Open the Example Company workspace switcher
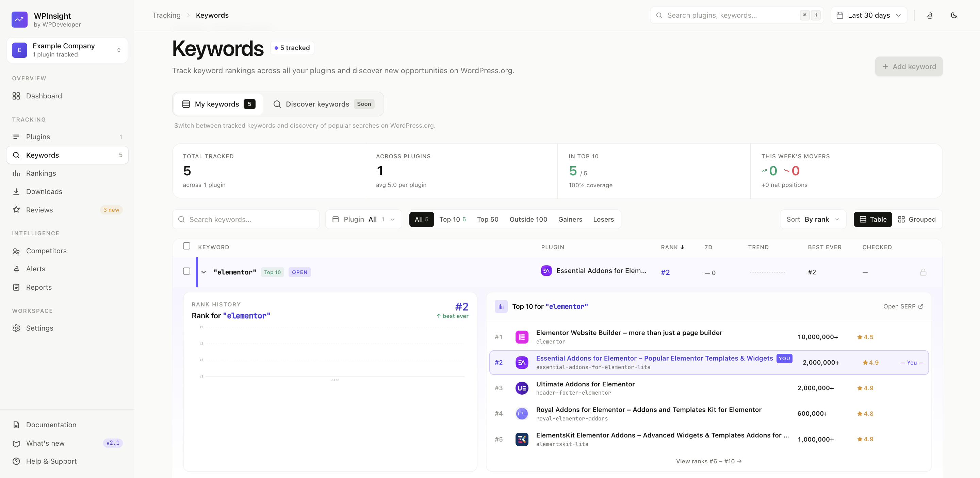 click(67, 50)
